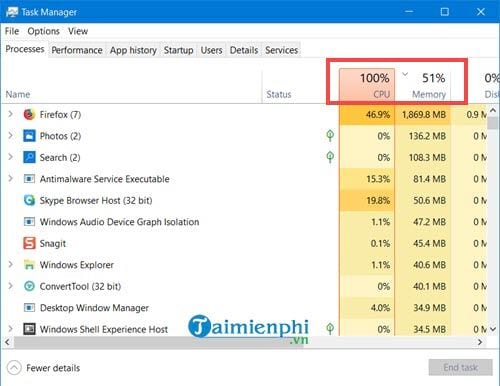The image size is (500, 386).
Task: Select the Snagit process name
Action: click(53, 244)
